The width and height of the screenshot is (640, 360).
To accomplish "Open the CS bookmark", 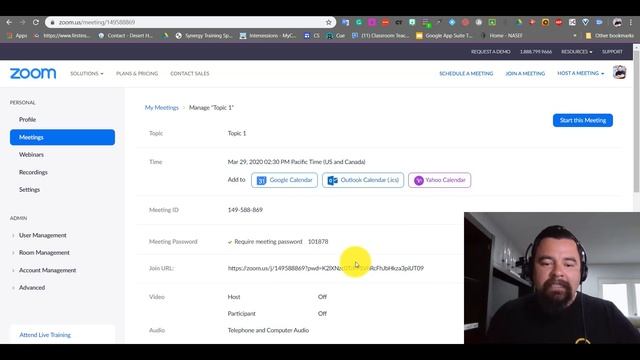I will click(312, 36).
